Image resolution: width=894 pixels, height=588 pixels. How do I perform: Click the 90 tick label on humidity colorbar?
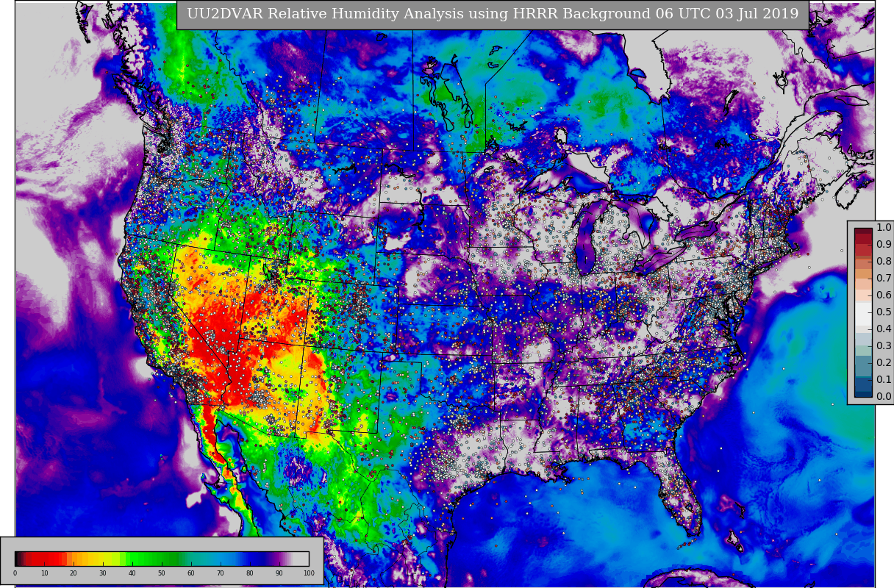[279, 573]
